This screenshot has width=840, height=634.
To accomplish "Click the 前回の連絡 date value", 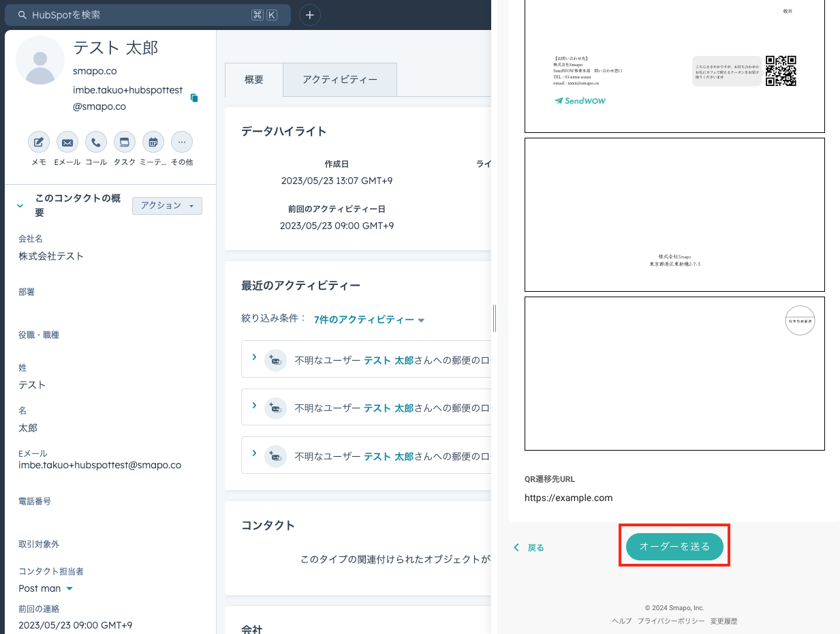I will [75, 625].
